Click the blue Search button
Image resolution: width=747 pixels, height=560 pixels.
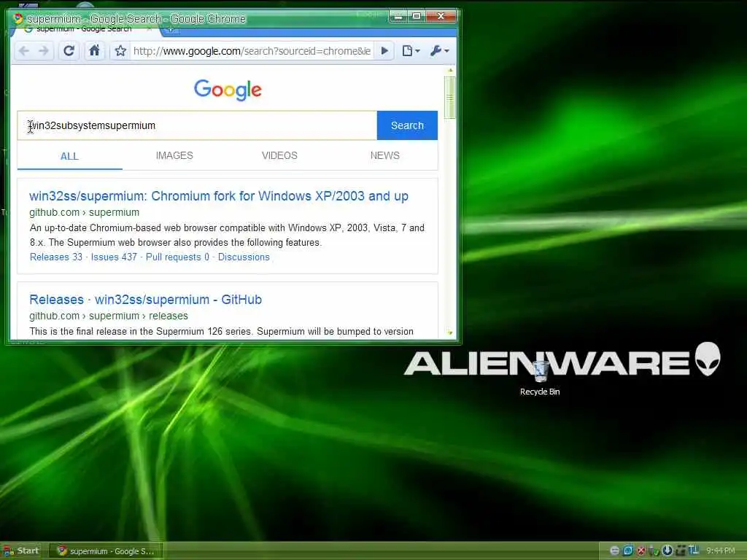(407, 125)
